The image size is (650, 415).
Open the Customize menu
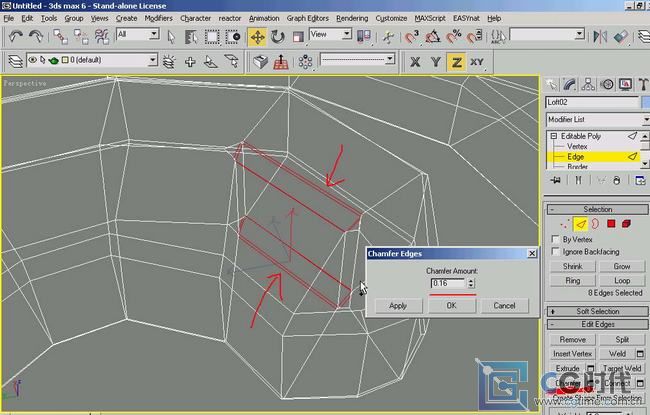(x=391, y=18)
